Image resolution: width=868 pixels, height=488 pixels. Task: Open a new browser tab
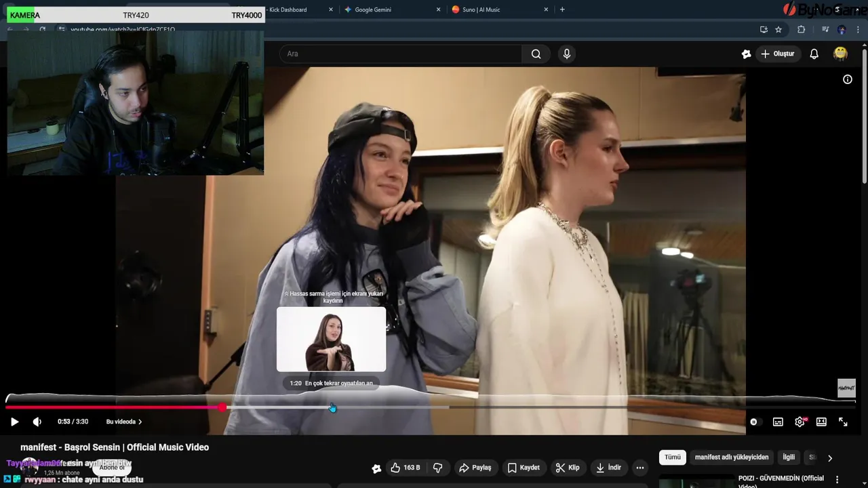click(562, 9)
